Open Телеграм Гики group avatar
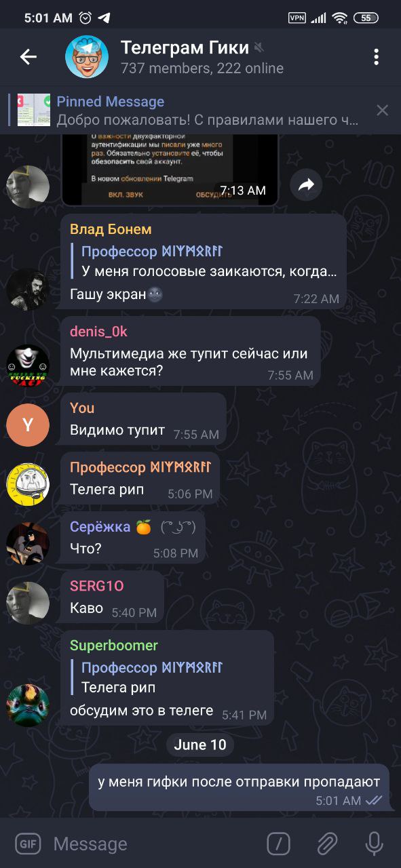 tap(87, 57)
